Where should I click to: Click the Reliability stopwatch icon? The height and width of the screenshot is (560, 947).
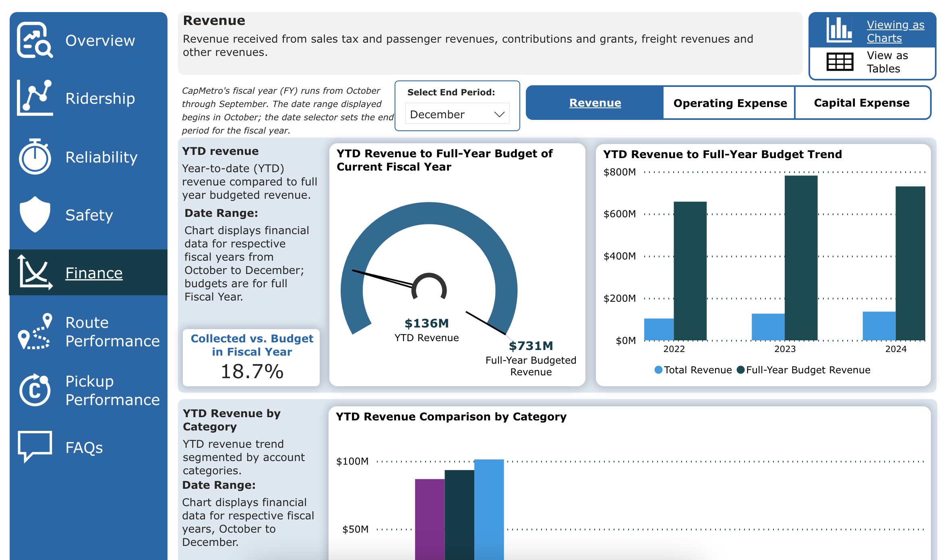35,157
